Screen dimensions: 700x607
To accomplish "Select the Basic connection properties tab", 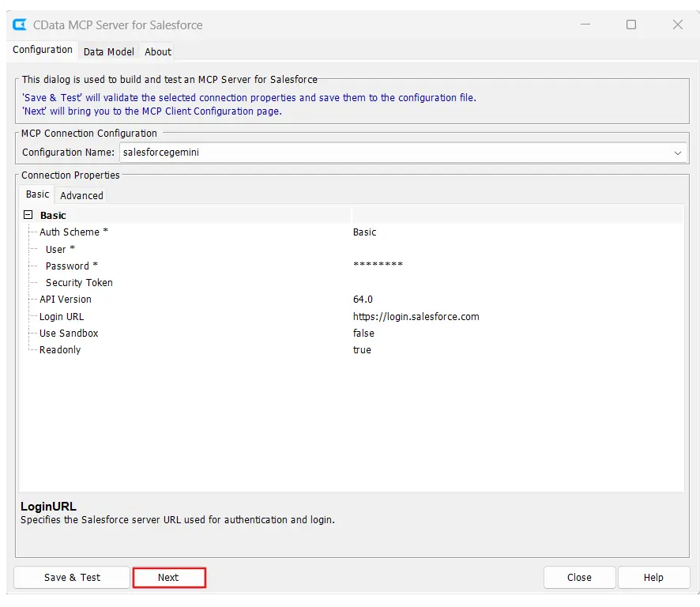I will tap(37, 194).
